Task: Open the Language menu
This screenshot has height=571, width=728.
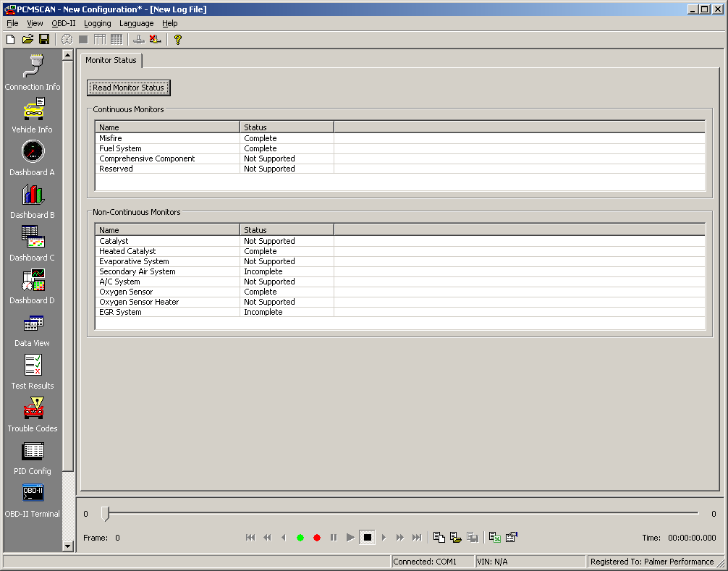Action: 137,23
